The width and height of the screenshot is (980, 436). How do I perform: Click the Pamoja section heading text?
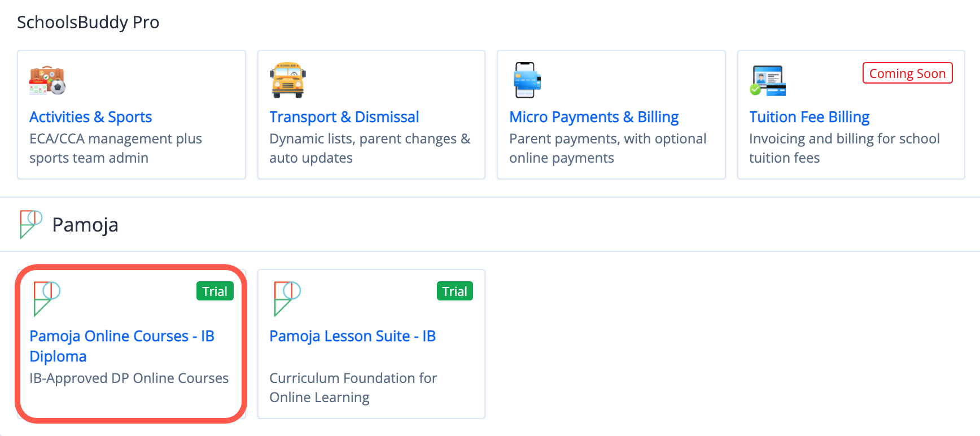(85, 225)
